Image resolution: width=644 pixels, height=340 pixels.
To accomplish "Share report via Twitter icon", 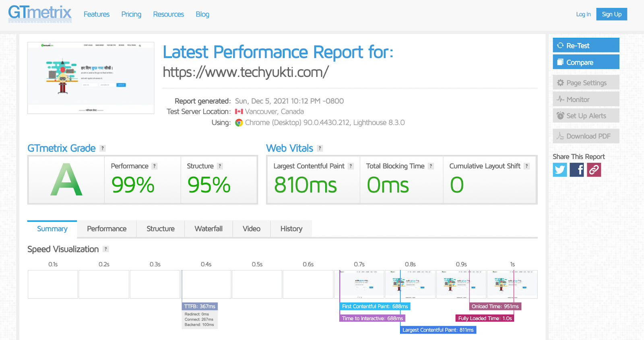I will (x=560, y=170).
